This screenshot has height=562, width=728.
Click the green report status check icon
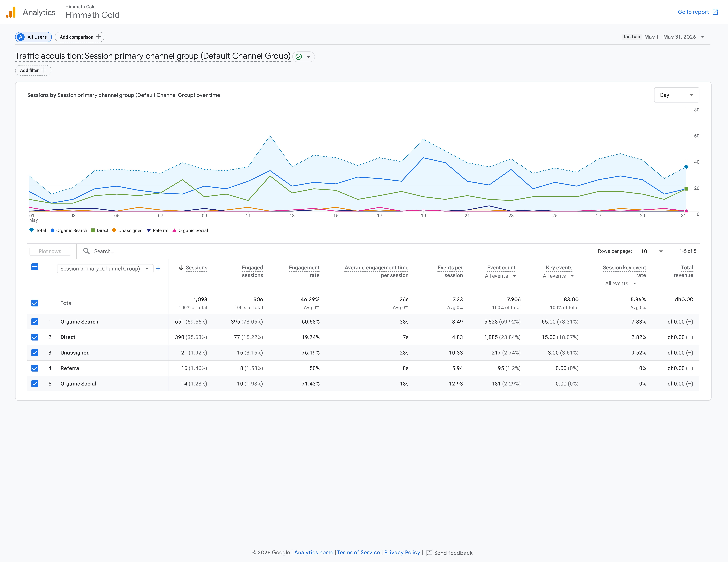299,57
